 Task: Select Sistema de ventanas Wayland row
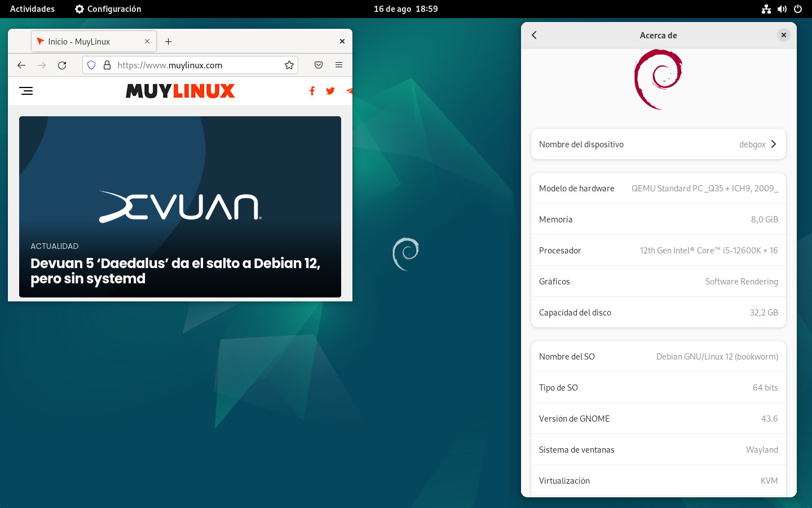click(659, 449)
